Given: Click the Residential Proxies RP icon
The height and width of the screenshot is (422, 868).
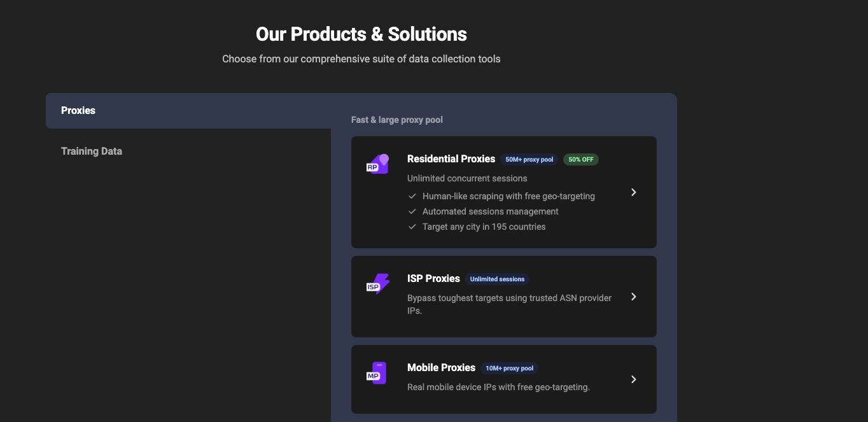Looking at the screenshot, I should 377,164.
